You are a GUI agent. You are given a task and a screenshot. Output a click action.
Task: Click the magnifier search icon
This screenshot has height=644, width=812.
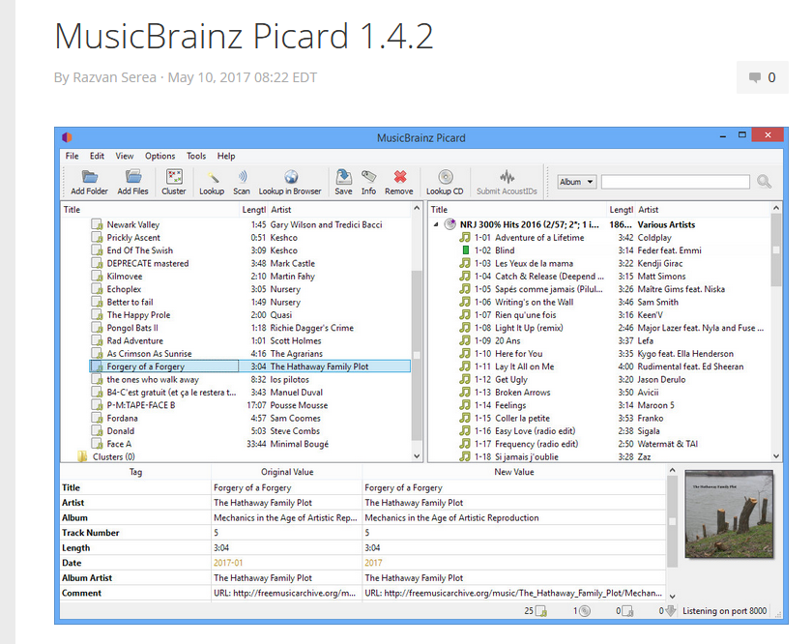click(764, 182)
